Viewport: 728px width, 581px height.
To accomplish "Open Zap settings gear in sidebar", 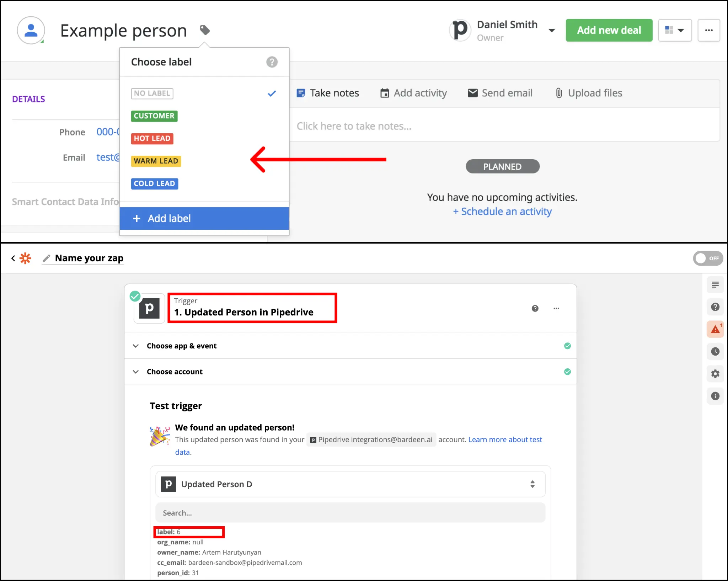I will coord(715,374).
